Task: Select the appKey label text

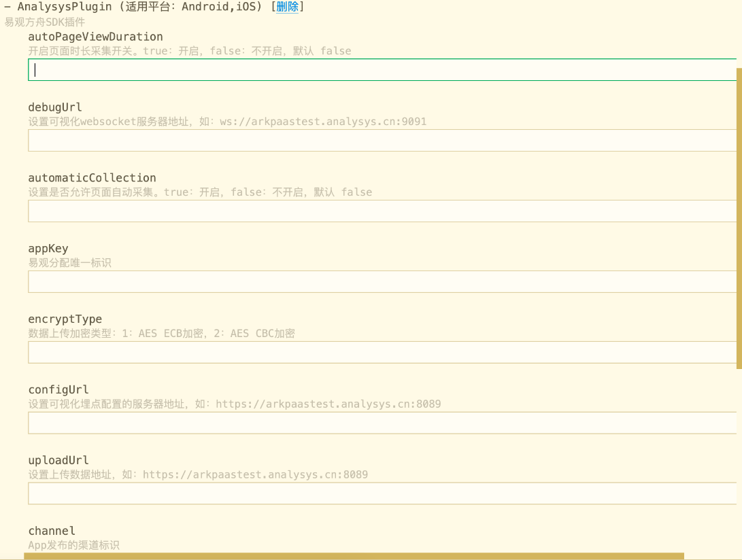Action: (48, 249)
